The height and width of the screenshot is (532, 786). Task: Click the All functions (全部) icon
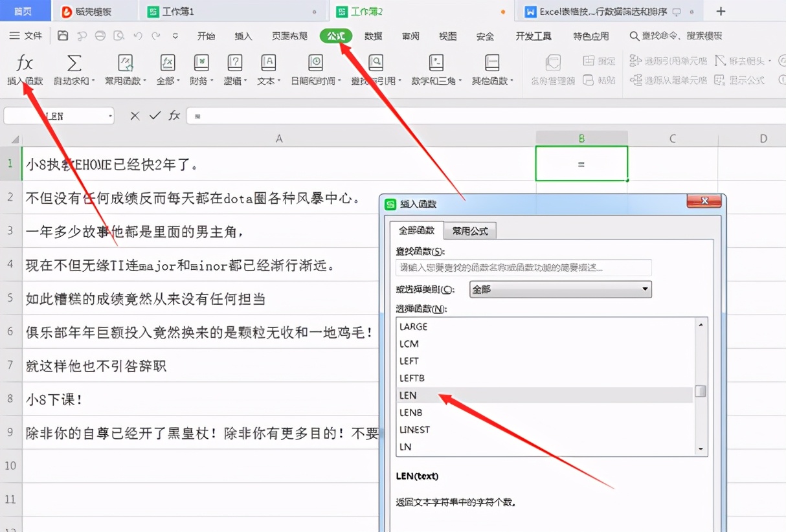pyautogui.click(x=167, y=63)
